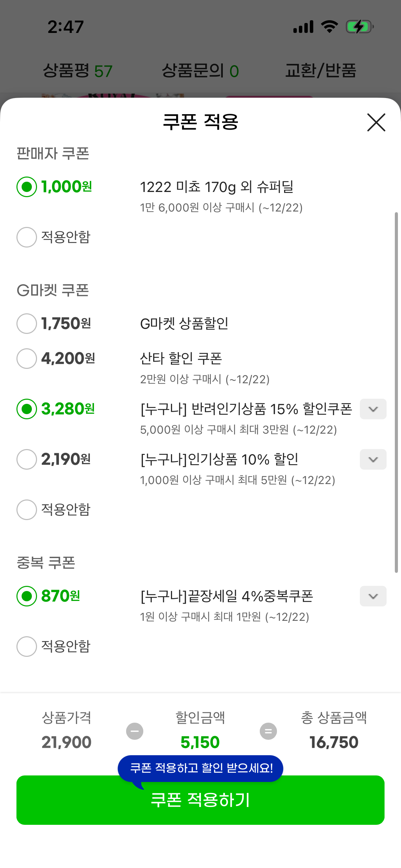This screenshot has width=401, height=868.
Task: Select the 1,750원 G마켓 상품할인 coupon
Action: pyautogui.click(x=27, y=324)
